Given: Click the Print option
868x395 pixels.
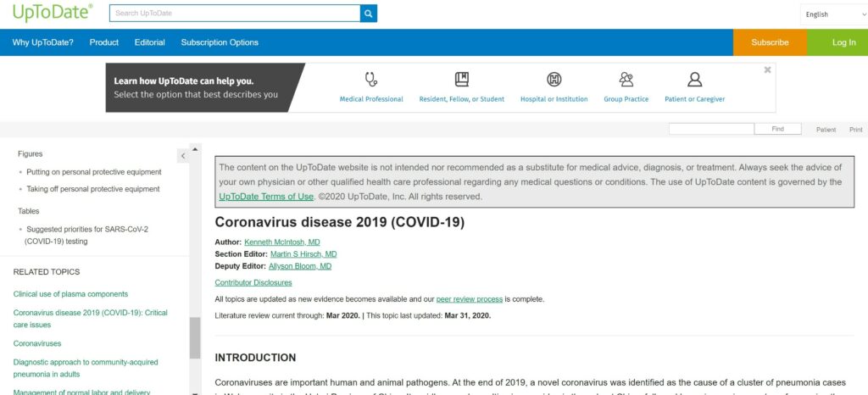Looking at the screenshot, I should (x=856, y=130).
